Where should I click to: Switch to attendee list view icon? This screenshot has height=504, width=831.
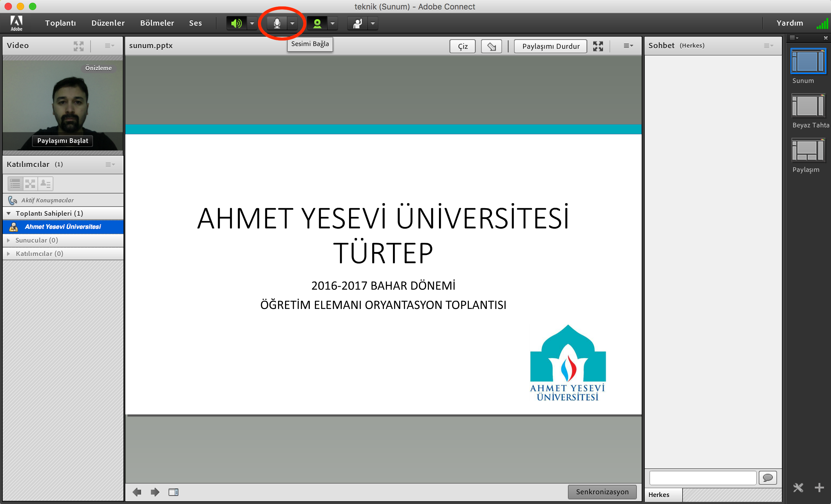(15, 184)
